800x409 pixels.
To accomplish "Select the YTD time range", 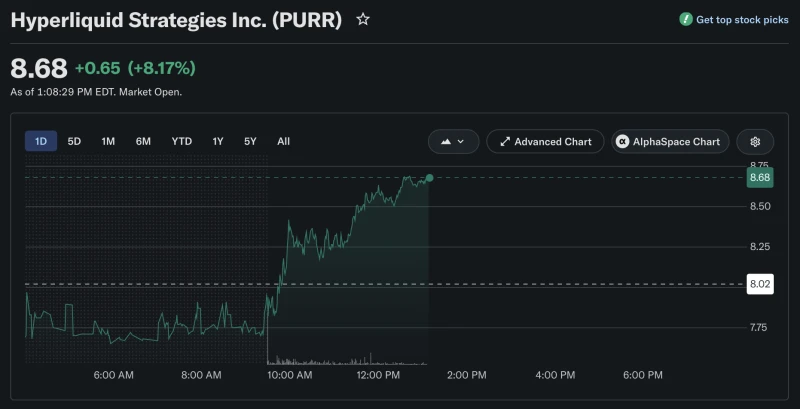I will [x=182, y=141].
